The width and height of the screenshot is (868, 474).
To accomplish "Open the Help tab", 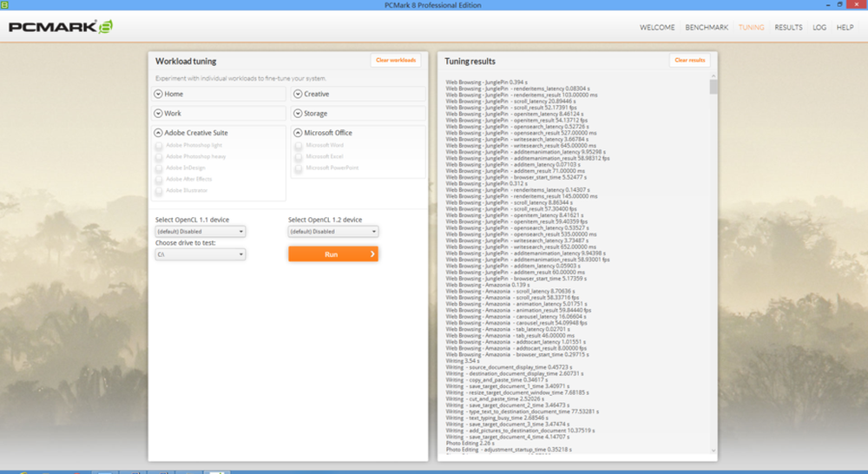I will pos(845,27).
